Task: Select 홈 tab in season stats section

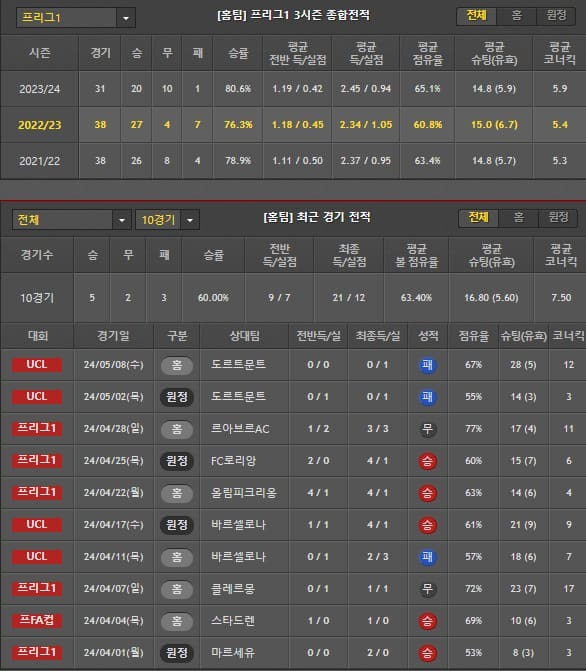Action: pos(517,16)
